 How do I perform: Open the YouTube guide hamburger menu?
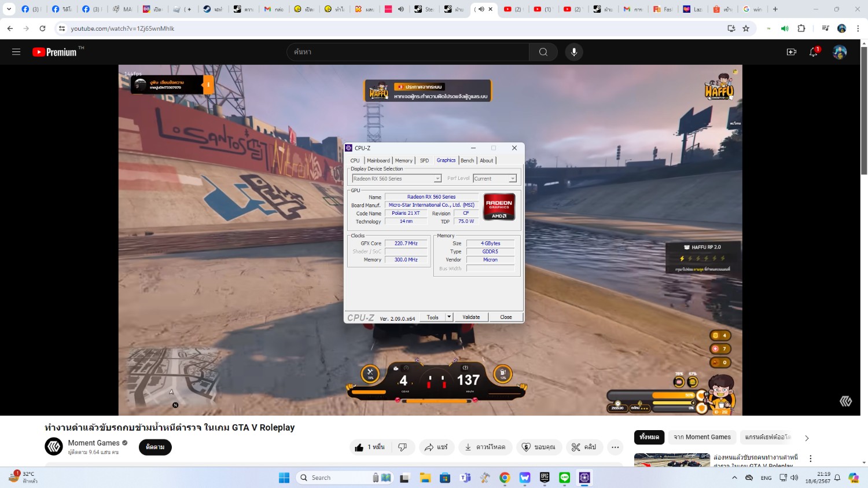pyautogui.click(x=16, y=52)
